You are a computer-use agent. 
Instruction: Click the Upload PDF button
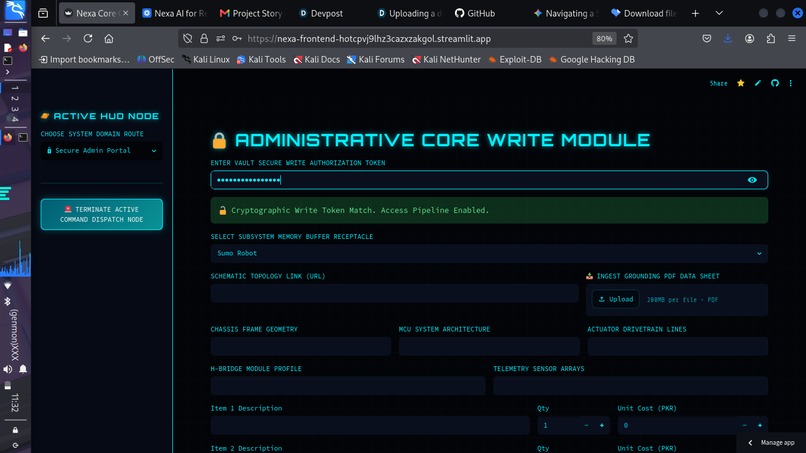(615, 299)
